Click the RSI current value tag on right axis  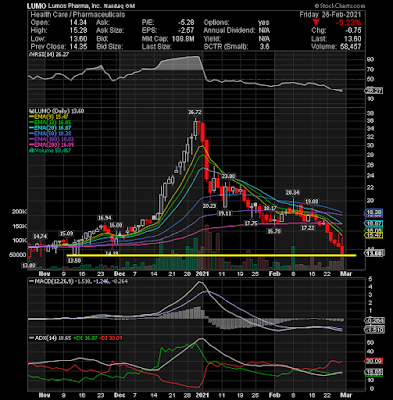tap(374, 90)
